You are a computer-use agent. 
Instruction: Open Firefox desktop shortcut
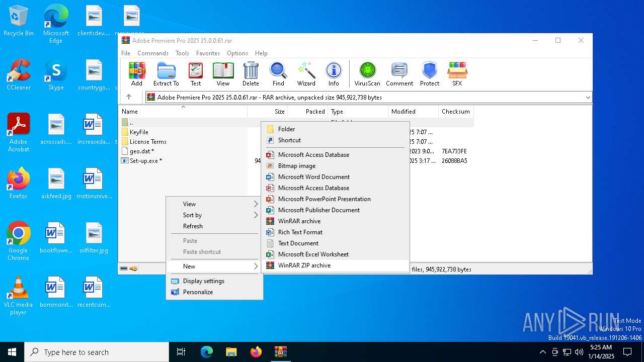[x=19, y=184]
